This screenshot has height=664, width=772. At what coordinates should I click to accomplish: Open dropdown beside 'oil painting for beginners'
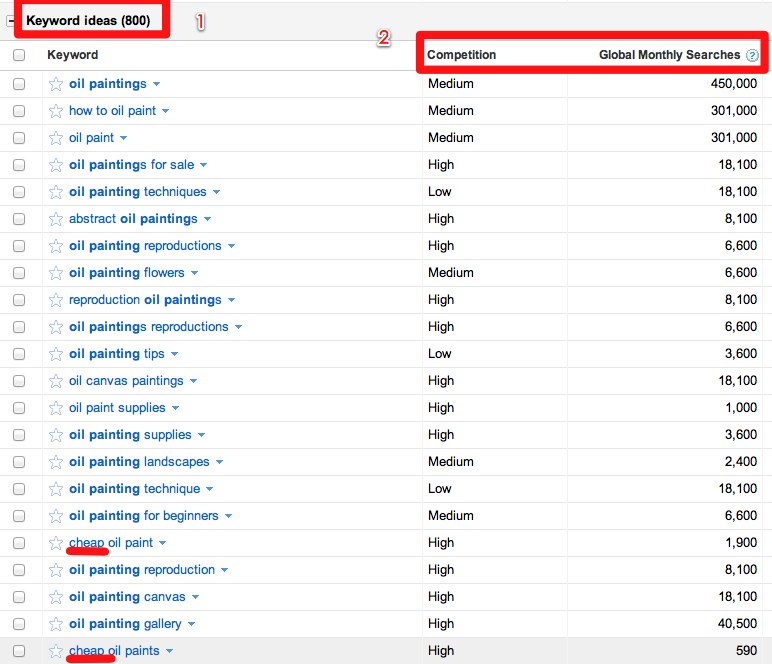pos(228,516)
